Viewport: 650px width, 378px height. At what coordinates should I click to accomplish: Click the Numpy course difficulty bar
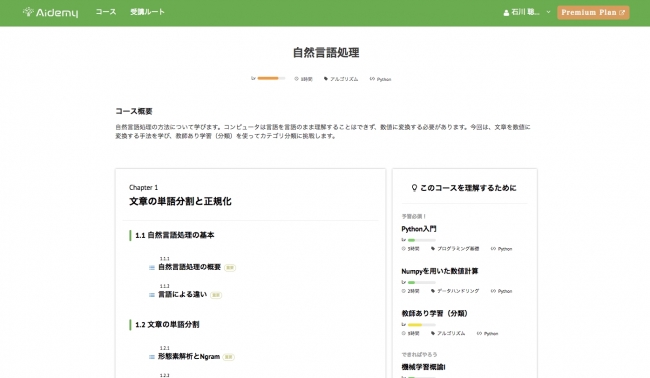click(422, 282)
